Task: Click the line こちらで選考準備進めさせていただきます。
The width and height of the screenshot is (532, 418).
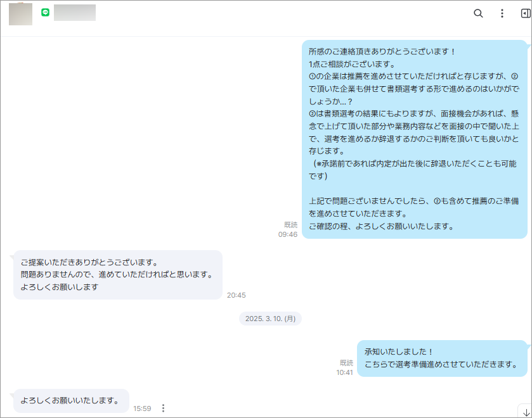Action: tap(441, 365)
